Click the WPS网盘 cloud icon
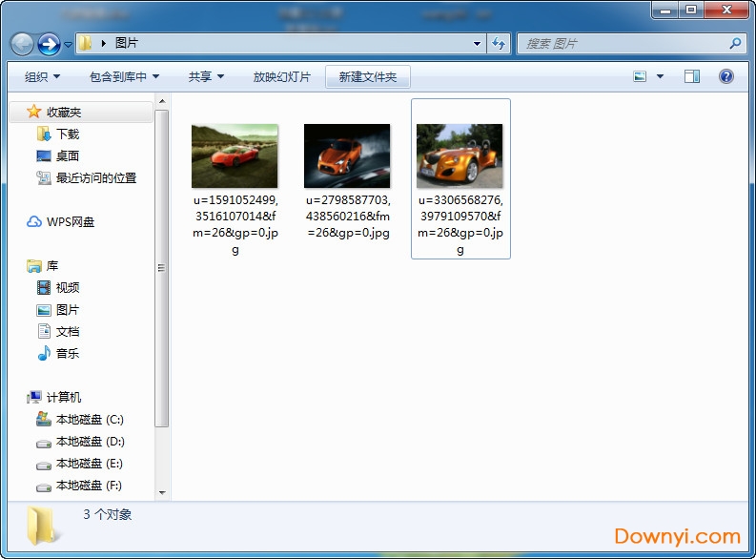This screenshot has width=756, height=559. [33, 222]
